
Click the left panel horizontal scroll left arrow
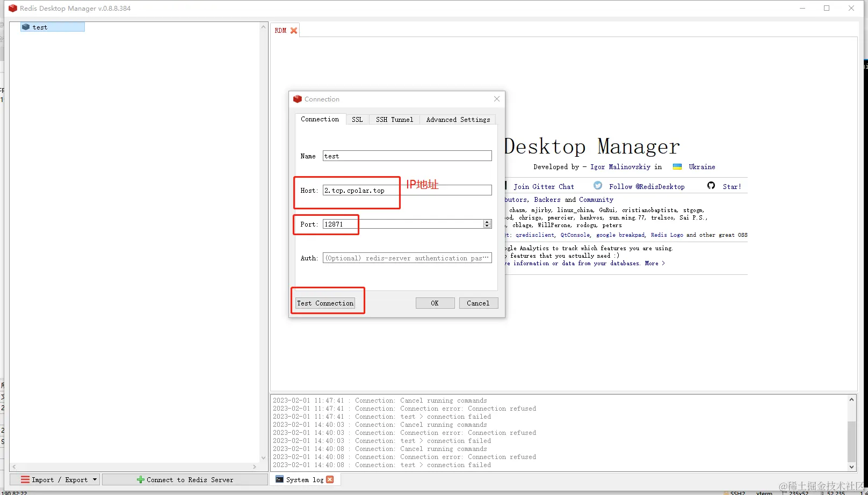(x=14, y=467)
